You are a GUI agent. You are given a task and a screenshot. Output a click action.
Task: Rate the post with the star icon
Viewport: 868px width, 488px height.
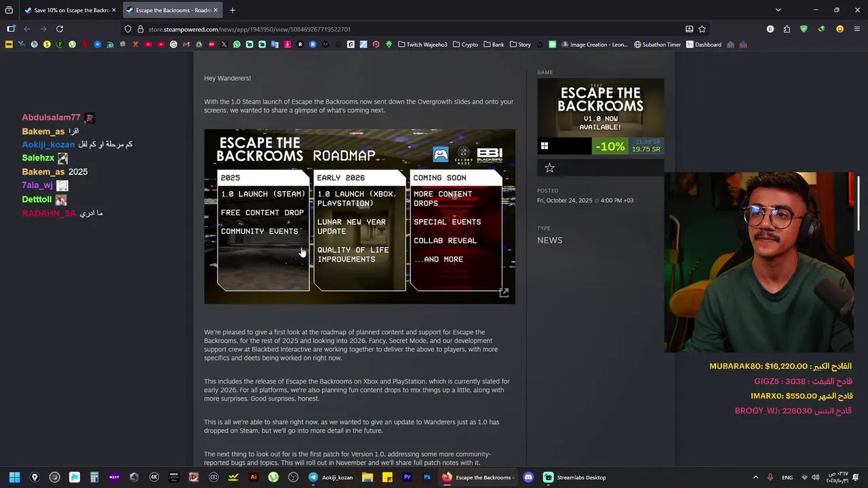(x=549, y=167)
